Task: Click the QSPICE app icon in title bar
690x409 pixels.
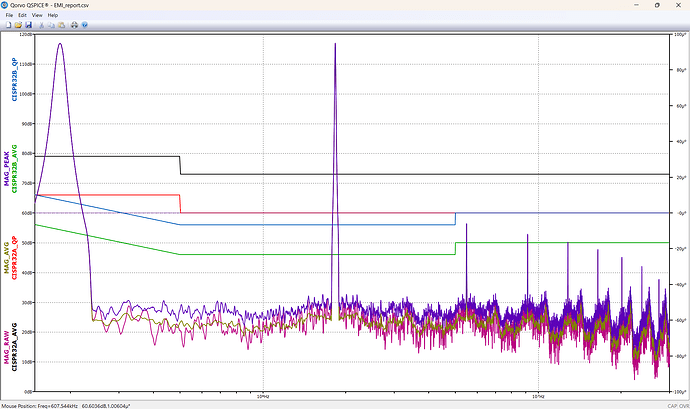Action: pyautogui.click(x=4, y=5)
